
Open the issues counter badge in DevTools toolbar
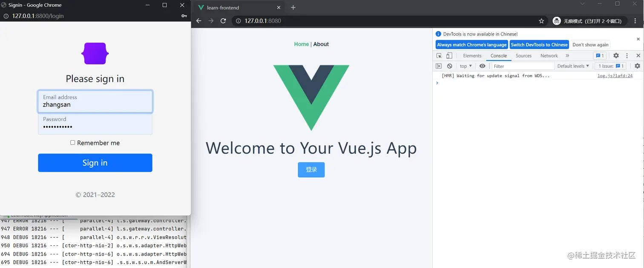[600, 56]
